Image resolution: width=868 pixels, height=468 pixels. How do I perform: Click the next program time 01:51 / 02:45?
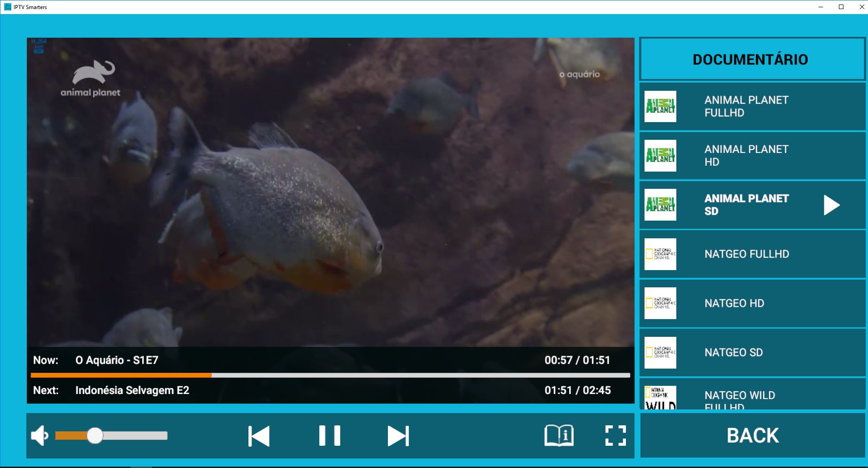click(x=577, y=390)
